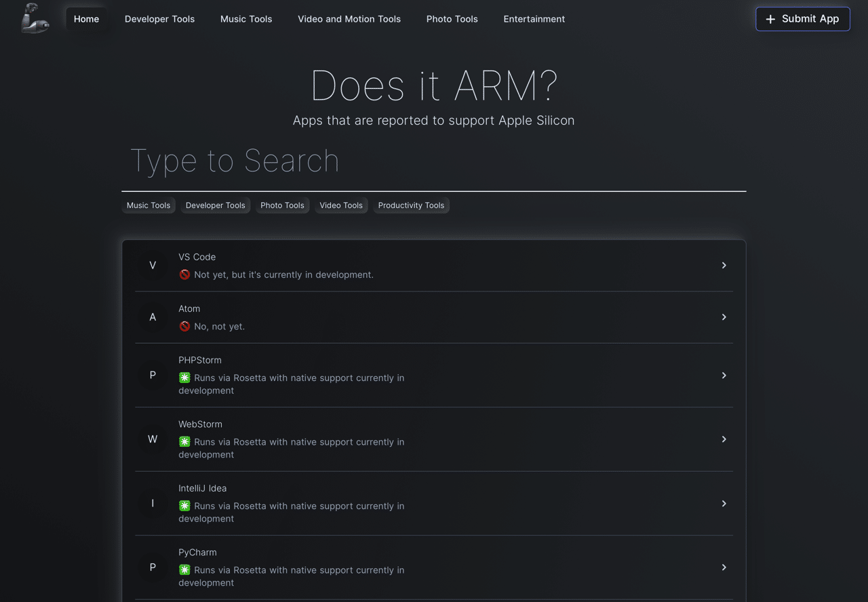Click the plus icon in Submit App
868x602 pixels.
[x=770, y=19]
